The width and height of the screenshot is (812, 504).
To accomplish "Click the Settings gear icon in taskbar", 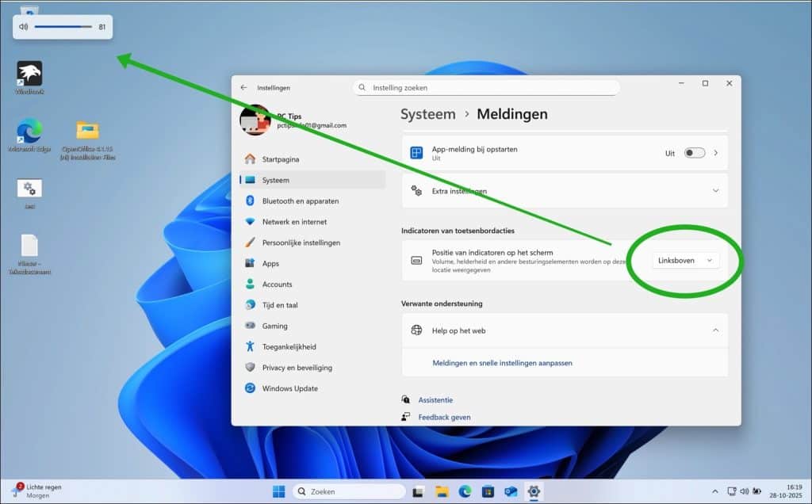I will (x=534, y=491).
